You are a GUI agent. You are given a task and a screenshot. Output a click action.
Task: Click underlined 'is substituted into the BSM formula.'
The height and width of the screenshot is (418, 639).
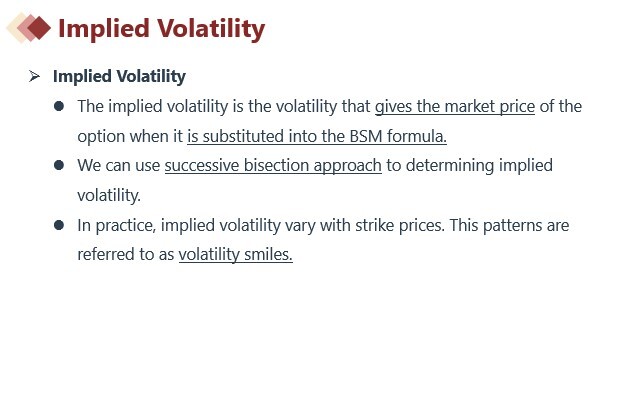317,136
